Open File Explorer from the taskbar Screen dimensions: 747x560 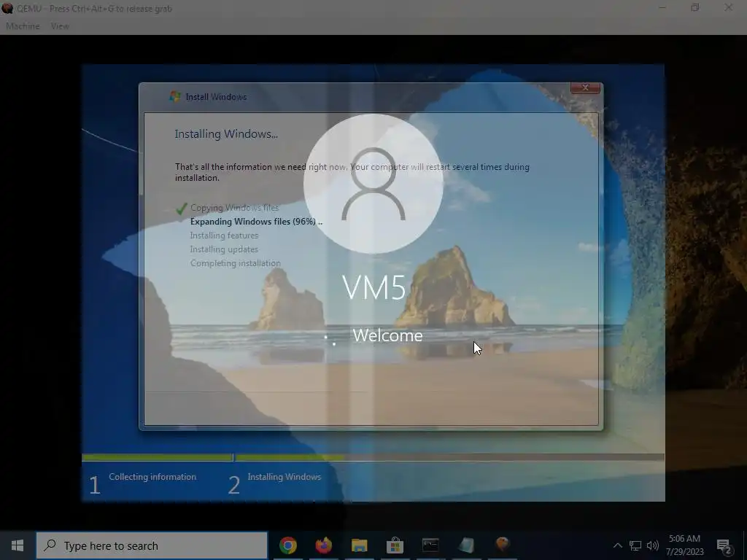(x=359, y=545)
